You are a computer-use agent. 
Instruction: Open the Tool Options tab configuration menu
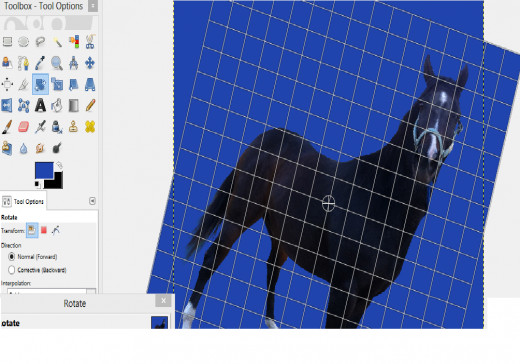coord(92,201)
